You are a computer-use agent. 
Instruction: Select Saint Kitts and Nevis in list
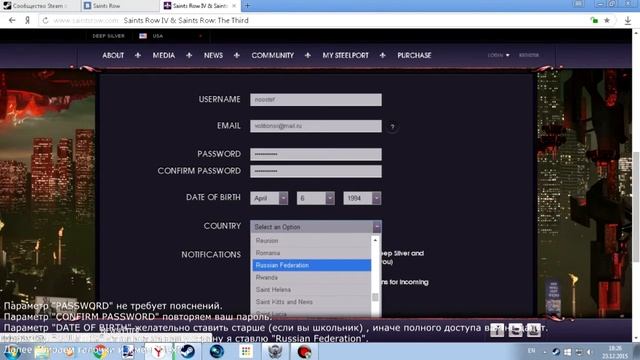point(311,302)
